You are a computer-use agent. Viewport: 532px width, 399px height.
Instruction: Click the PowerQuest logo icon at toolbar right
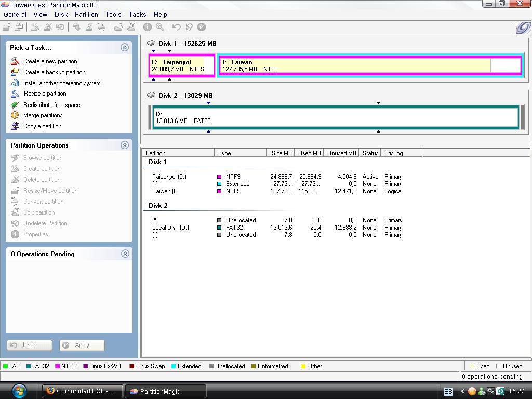coord(523,28)
